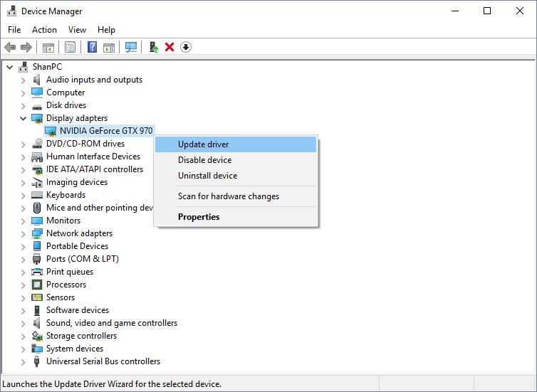Collapse the ShanPC root node
This screenshot has width=537, height=392.
pos(10,67)
